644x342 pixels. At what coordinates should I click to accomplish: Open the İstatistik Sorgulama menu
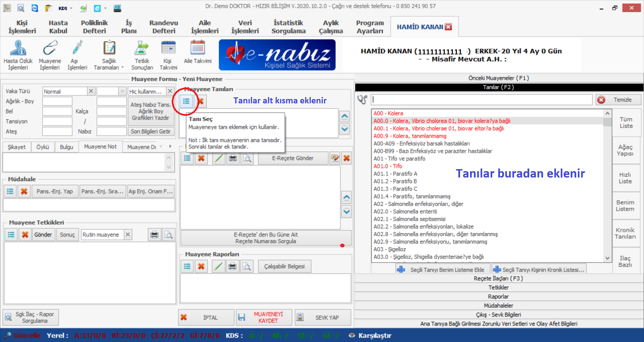coord(288,27)
